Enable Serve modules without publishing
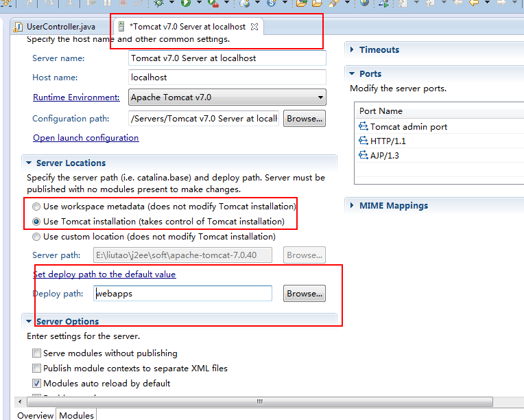The height and width of the screenshot is (420, 524). click(36, 353)
